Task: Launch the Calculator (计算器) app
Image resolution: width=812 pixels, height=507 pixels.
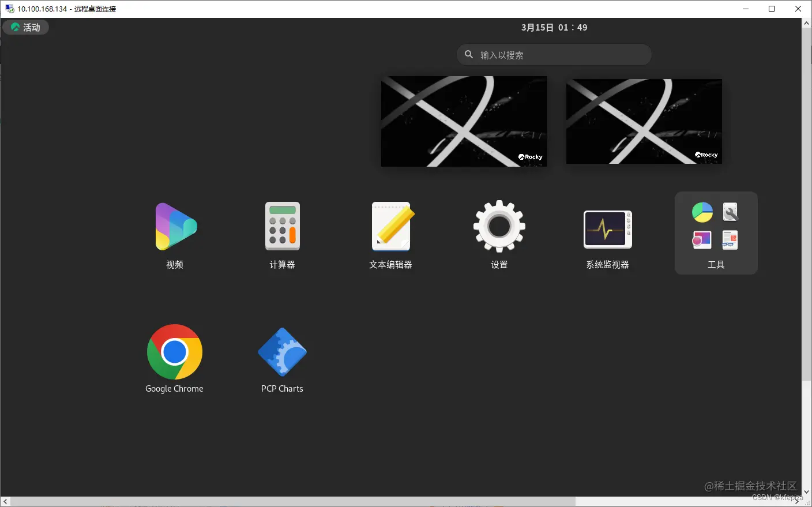Action: pyautogui.click(x=282, y=226)
